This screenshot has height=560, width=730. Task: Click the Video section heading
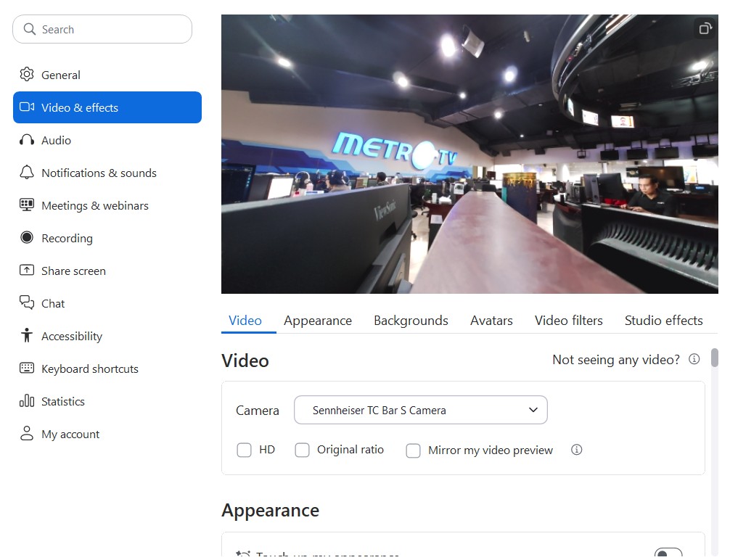(245, 361)
